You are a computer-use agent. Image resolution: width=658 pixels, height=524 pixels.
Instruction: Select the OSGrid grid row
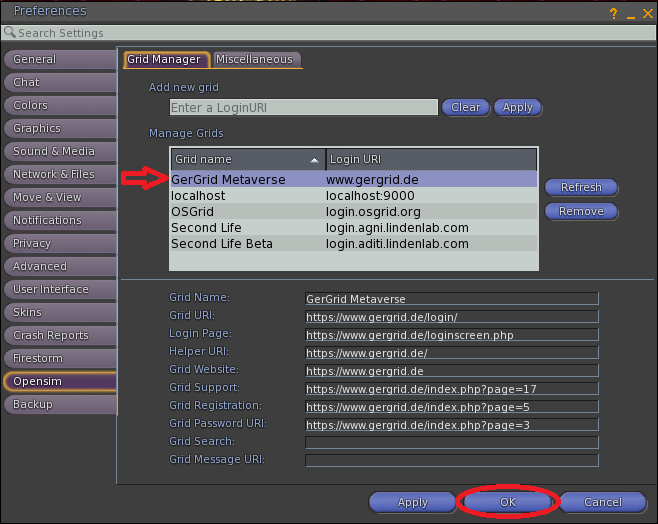tap(354, 211)
